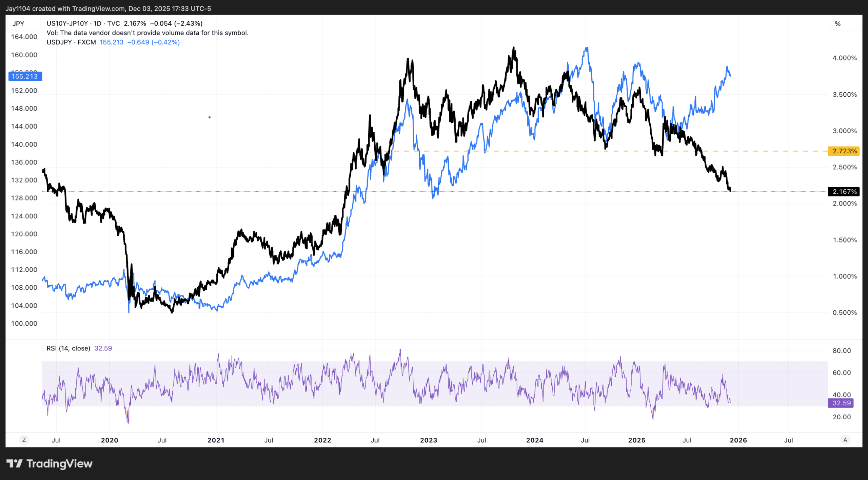Select the USDJPY · FXCM legend entry
This screenshot has height=480, width=868.
click(71, 42)
